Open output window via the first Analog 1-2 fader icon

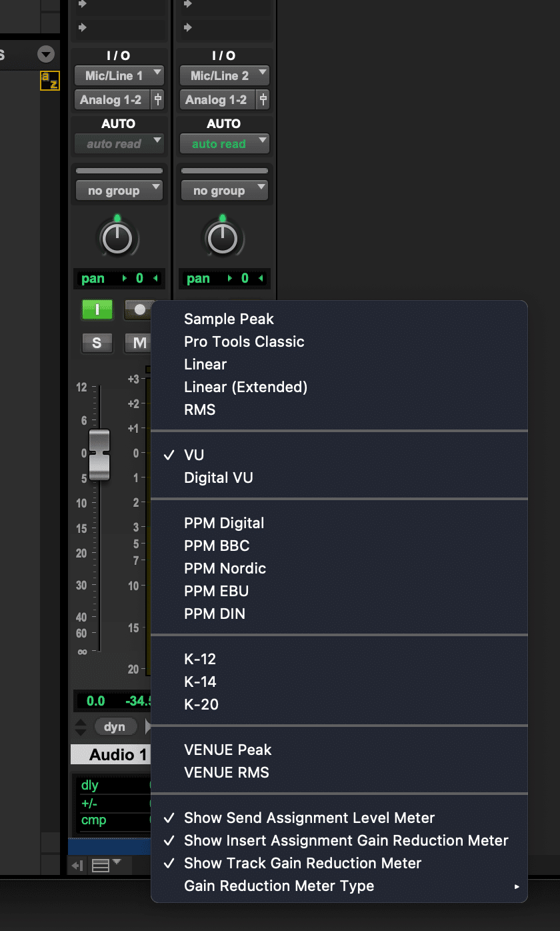(158, 100)
